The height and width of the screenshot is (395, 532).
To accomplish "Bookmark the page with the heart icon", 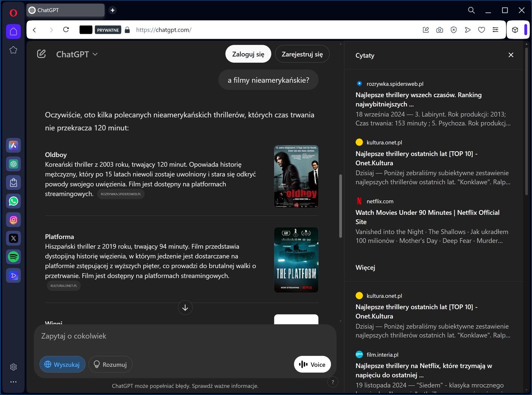I will click(482, 30).
